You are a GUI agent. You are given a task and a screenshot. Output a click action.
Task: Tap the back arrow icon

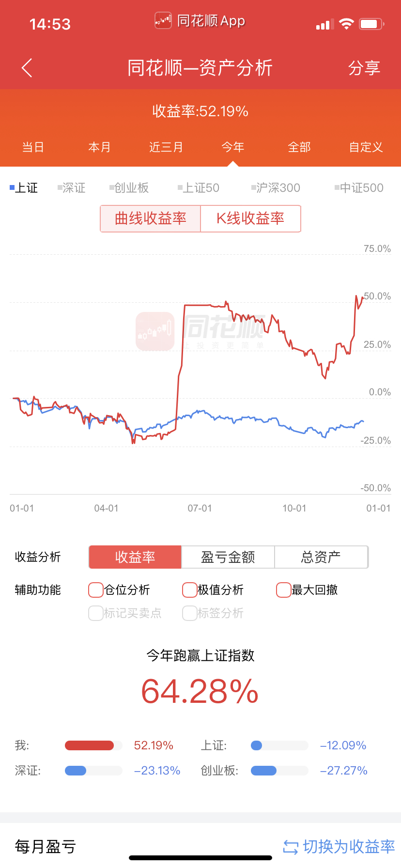27,68
